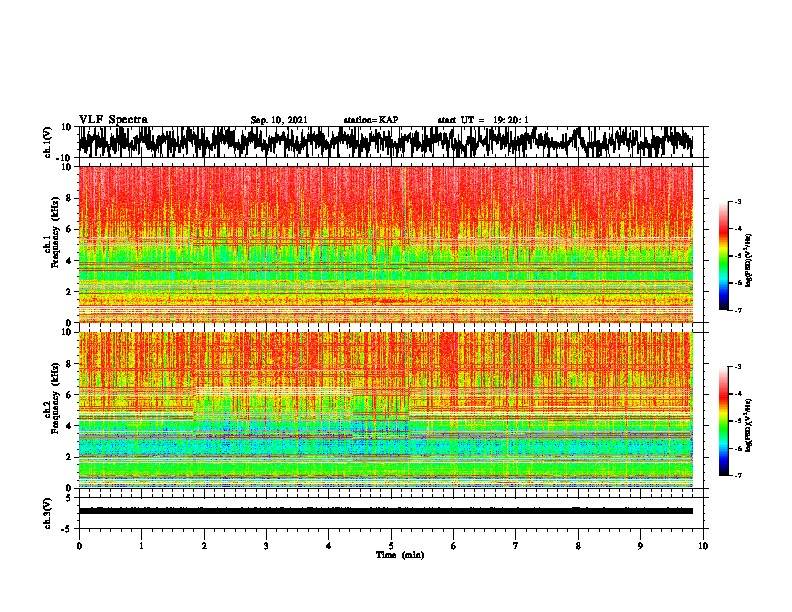This screenshot has width=792, height=612.
Task: Click the "-3" label on the ch.1 colorbar
Action: click(737, 201)
